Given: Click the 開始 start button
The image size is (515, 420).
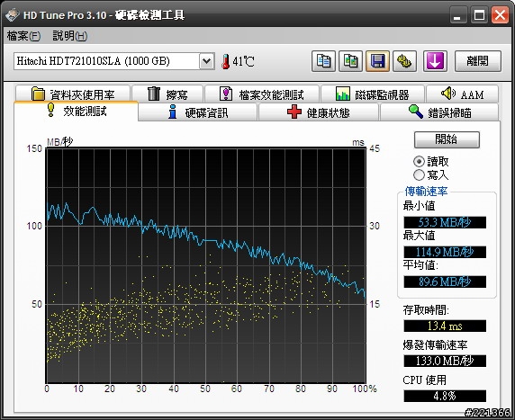Looking at the screenshot, I should (447, 139).
